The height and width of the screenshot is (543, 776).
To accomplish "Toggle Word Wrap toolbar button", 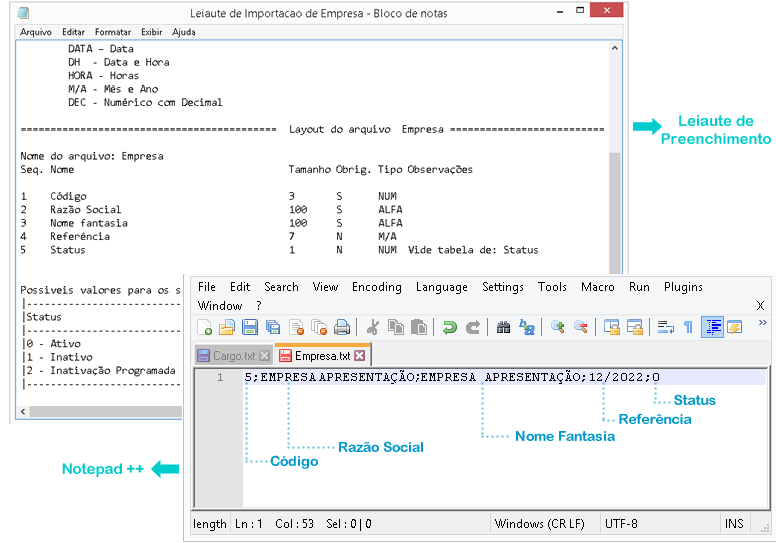I will (x=665, y=327).
